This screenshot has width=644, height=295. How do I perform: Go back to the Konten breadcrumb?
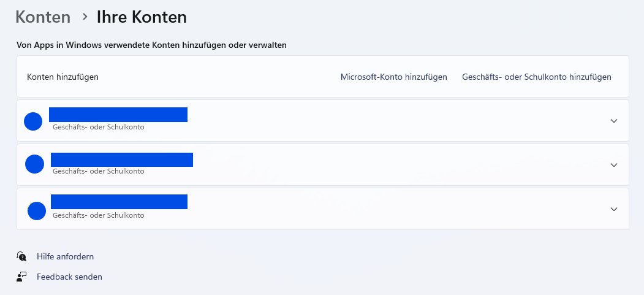coord(43,17)
